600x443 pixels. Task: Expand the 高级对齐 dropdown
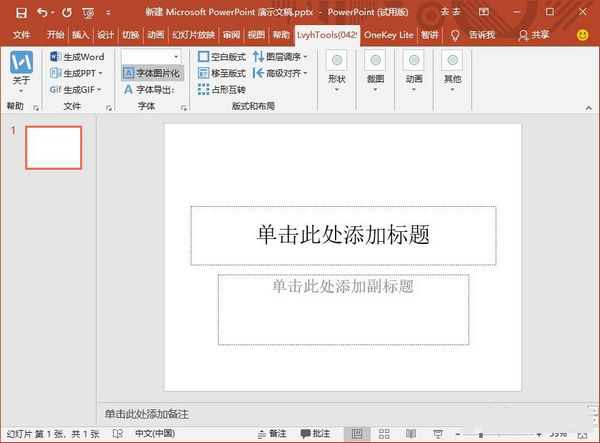(304, 73)
